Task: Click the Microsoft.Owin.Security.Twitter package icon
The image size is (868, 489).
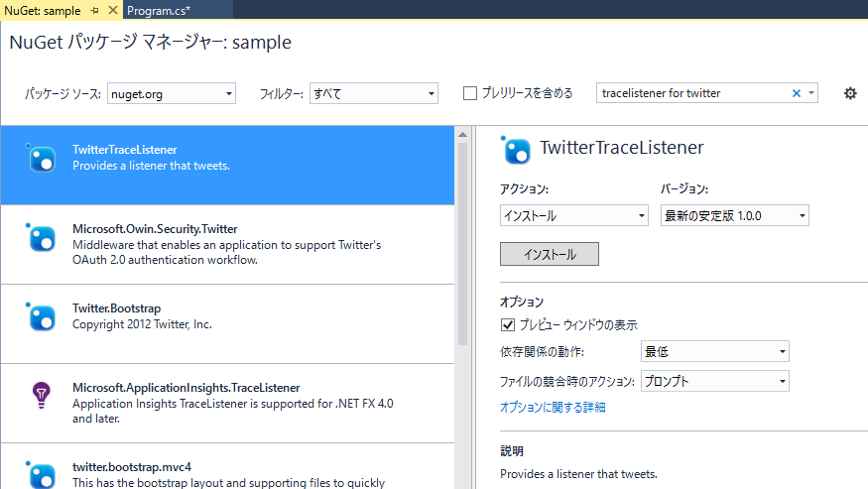Action: (x=41, y=237)
